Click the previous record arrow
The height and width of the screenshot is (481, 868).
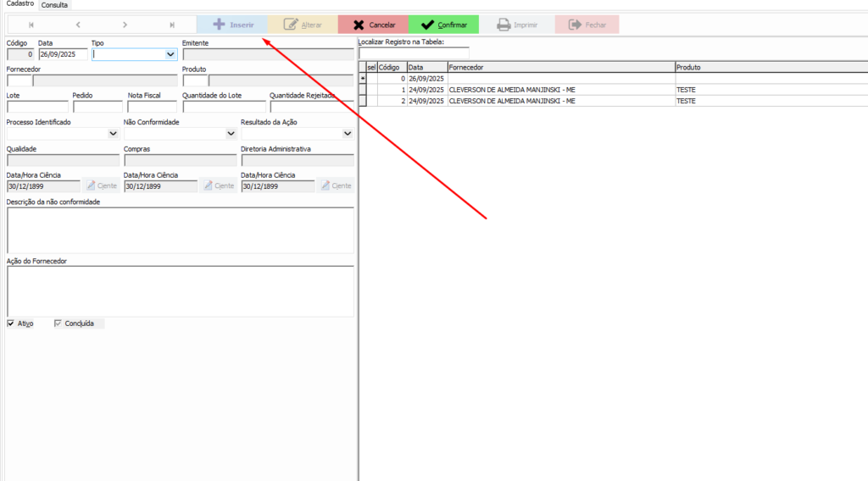pos(78,25)
